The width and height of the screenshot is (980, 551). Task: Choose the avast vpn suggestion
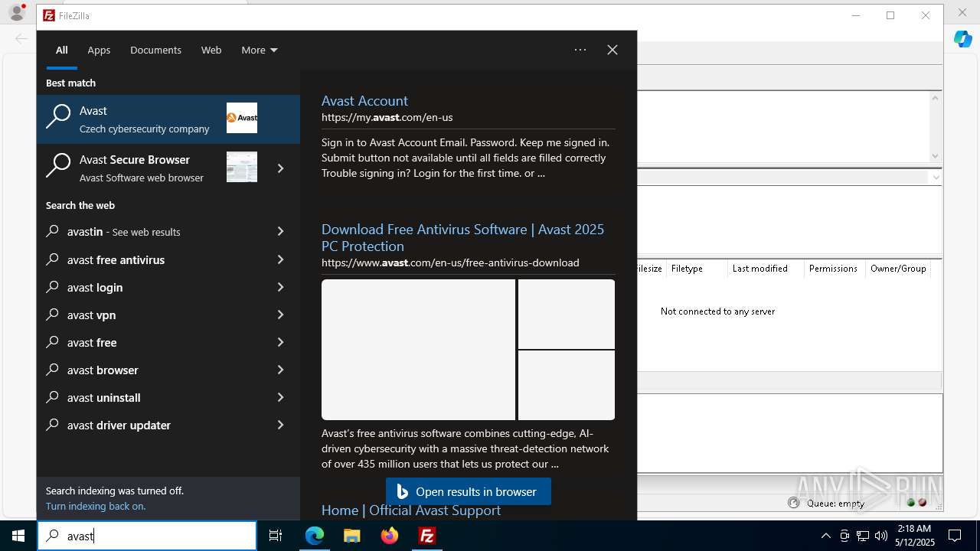click(150, 315)
